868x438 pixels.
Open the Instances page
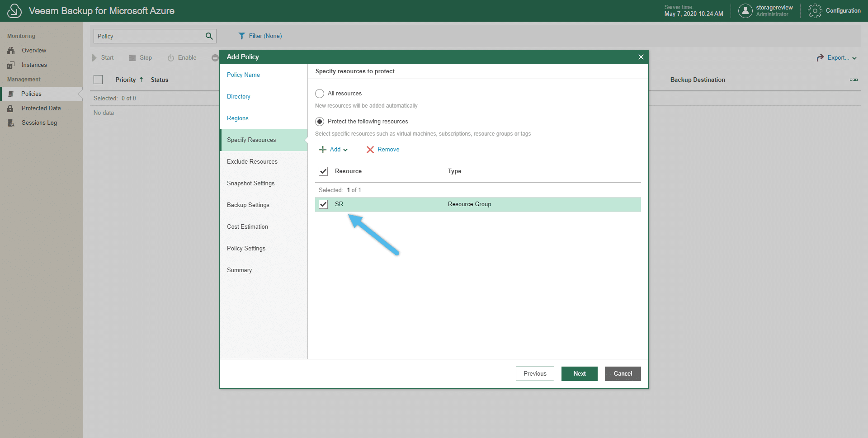pos(34,65)
